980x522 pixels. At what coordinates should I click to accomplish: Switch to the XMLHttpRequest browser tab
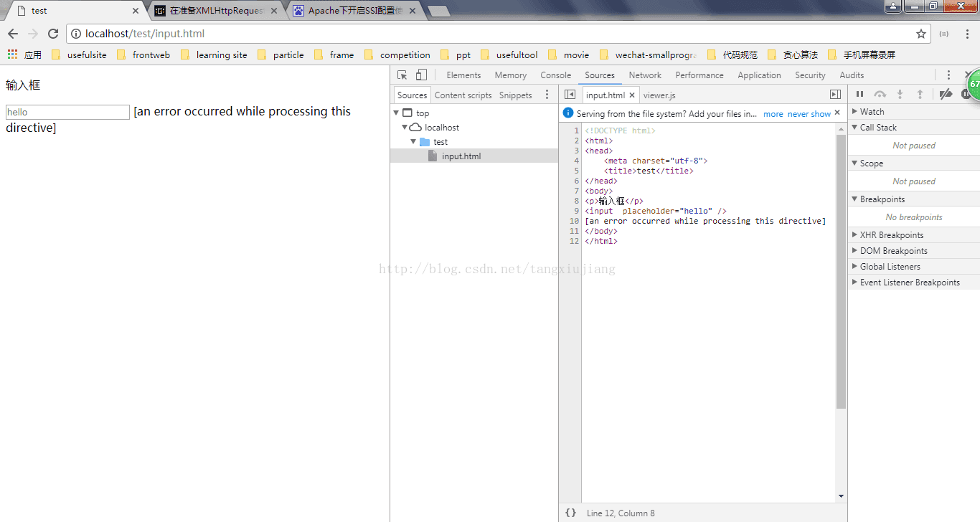coord(217,11)
